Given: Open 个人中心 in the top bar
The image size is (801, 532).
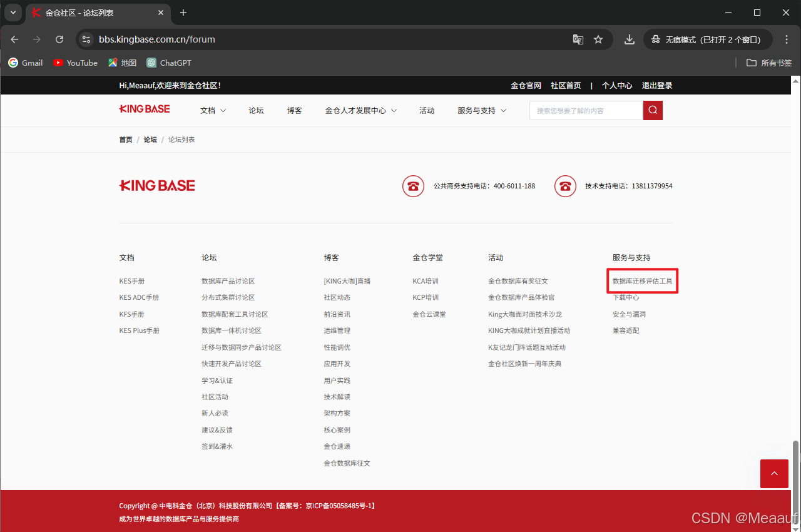Looking at the screenshot, I should [x=617, y=85].
